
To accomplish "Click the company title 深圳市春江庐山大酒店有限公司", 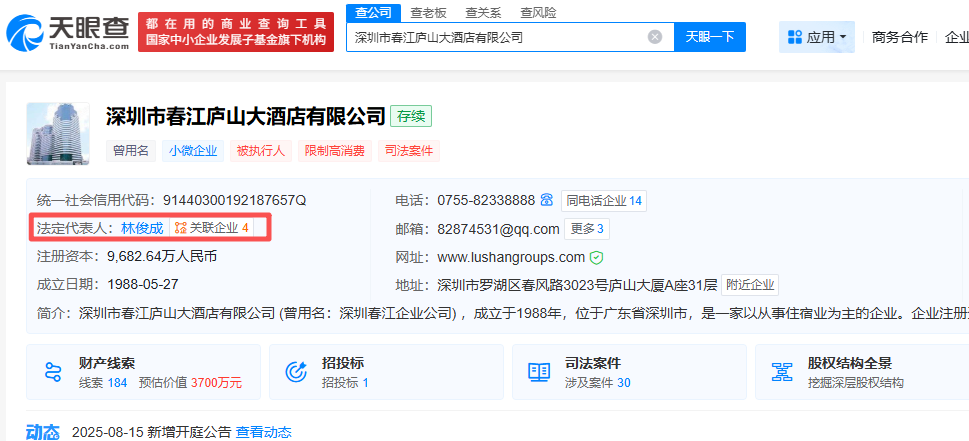I will tap(245, 116).
